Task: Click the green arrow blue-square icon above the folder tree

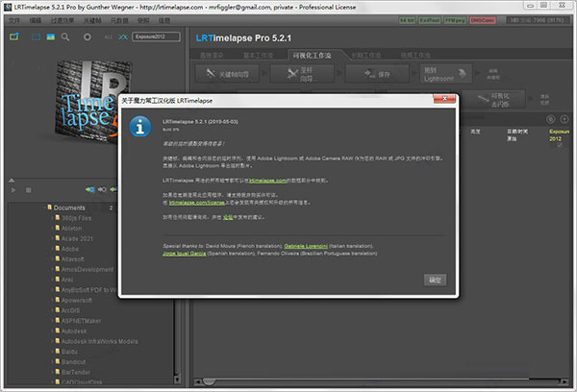Action: point(90,189)
